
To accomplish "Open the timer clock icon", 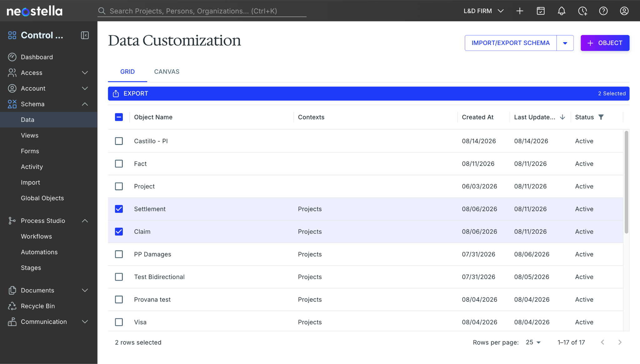I will point(582,11).
